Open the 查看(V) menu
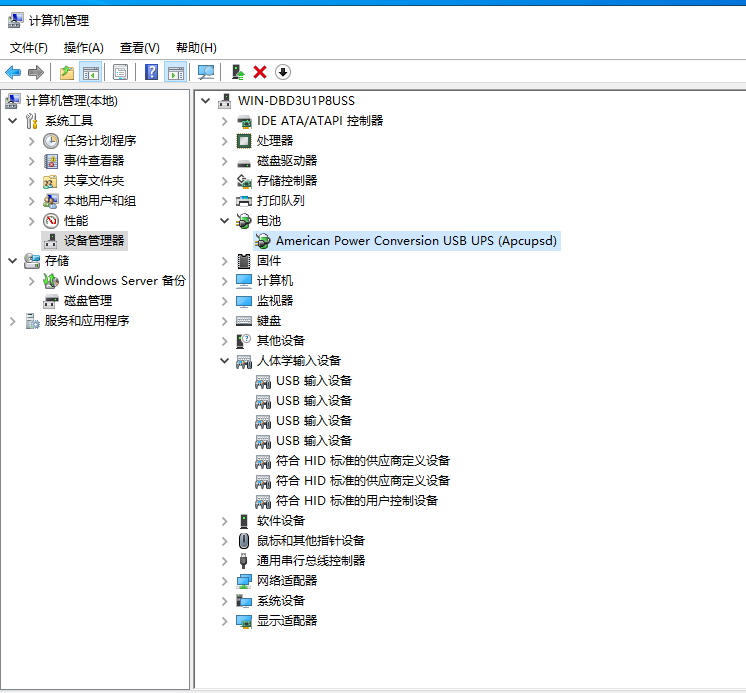Viewport: 746px width, 693px height. [139, 48]
